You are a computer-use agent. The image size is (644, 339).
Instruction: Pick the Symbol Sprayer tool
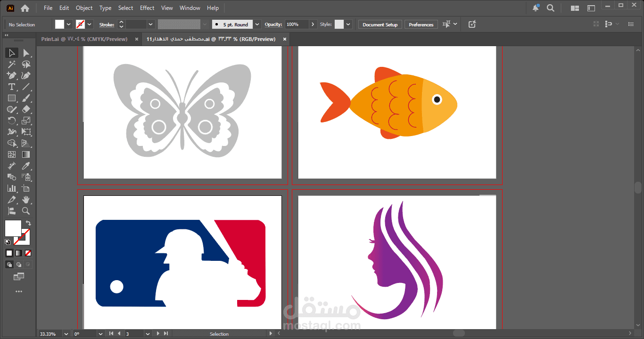coord(26,177)
